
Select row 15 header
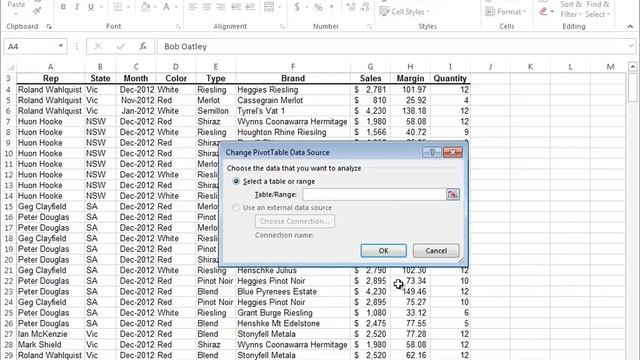point(9,207)
